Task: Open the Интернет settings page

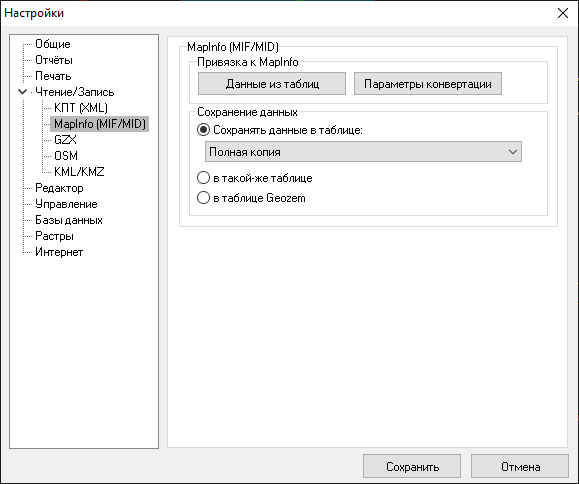Action: (x=59, y=252)
